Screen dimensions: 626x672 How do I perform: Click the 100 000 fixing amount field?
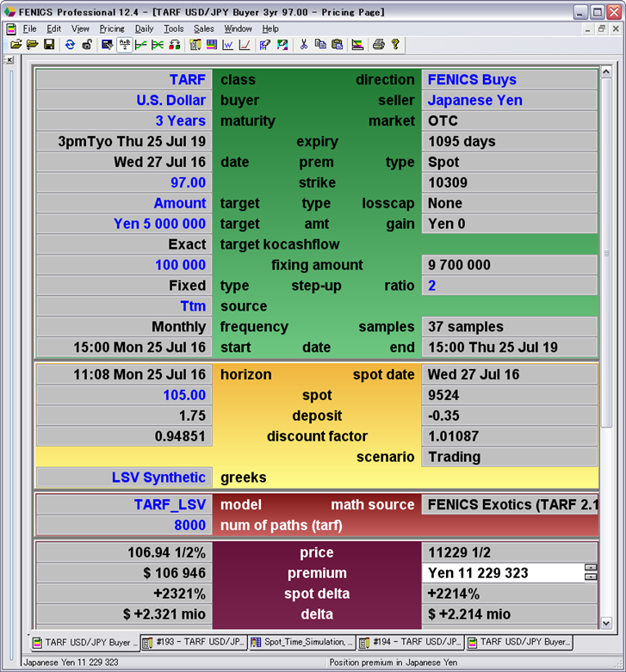[x=124, y=265]
